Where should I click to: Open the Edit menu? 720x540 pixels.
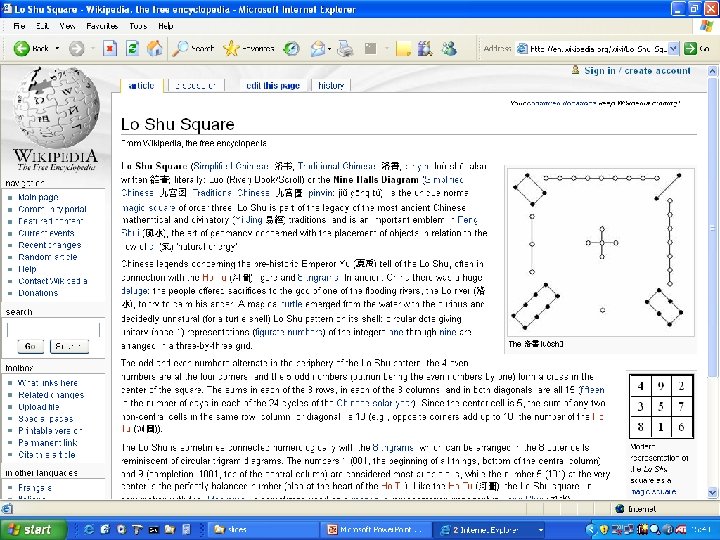[43, 26]
